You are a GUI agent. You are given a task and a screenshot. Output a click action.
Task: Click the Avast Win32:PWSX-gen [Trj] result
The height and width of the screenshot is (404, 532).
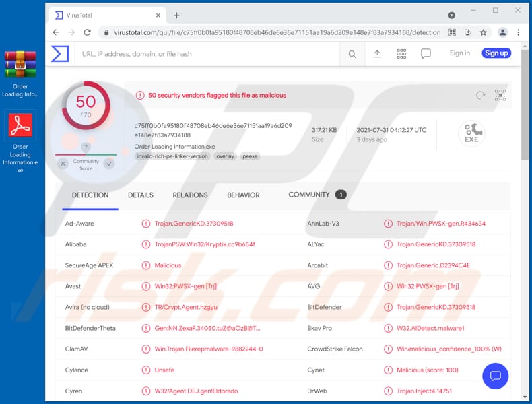point(186,286)
